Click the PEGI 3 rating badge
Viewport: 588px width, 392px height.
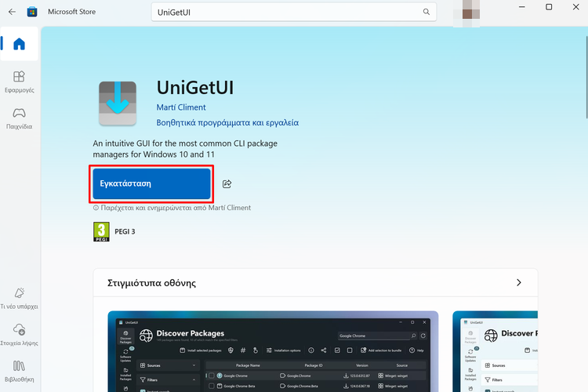[101, 232]
